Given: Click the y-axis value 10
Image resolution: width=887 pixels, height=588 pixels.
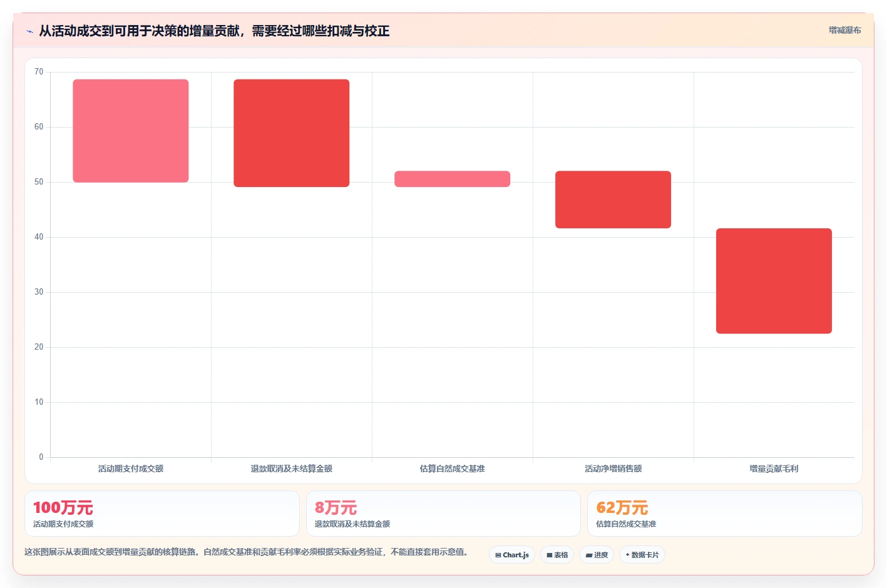Looking at the screenshot, I should 39,402.
